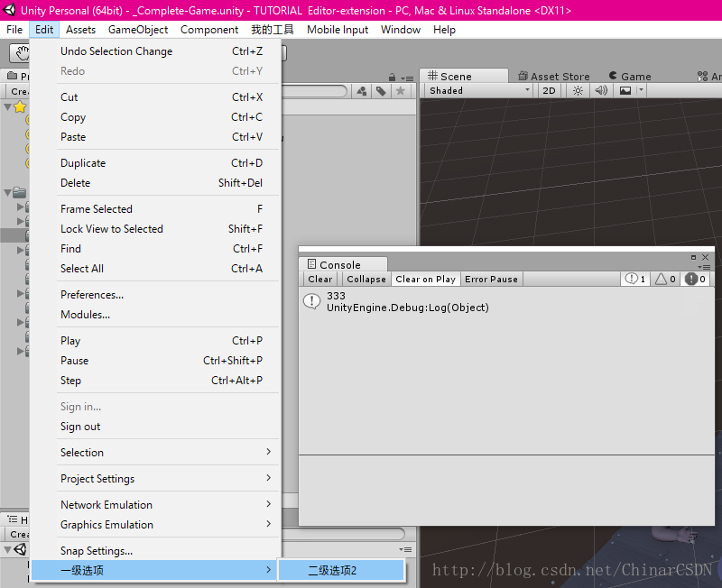Click the favorites star filter icon

(x=401, y=91)
